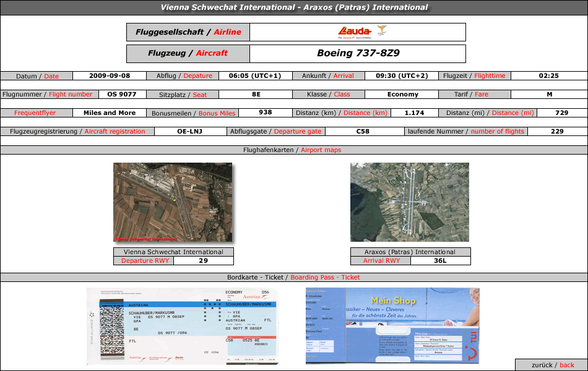588x371 pixels.
Task: Click the Bonusmeilen / Bonus Miles label
Action: [x=193, y=113]
